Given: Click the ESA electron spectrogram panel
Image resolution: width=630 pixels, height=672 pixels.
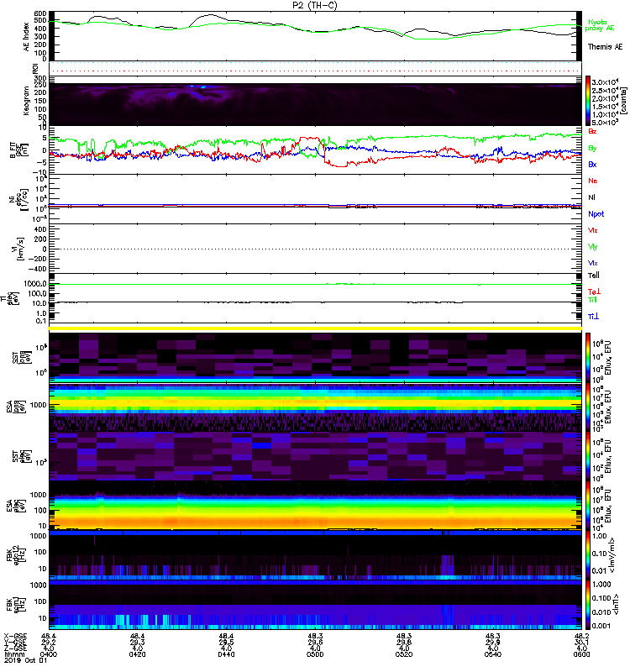Looking at the screenshot, I should (x=315, y=506).
